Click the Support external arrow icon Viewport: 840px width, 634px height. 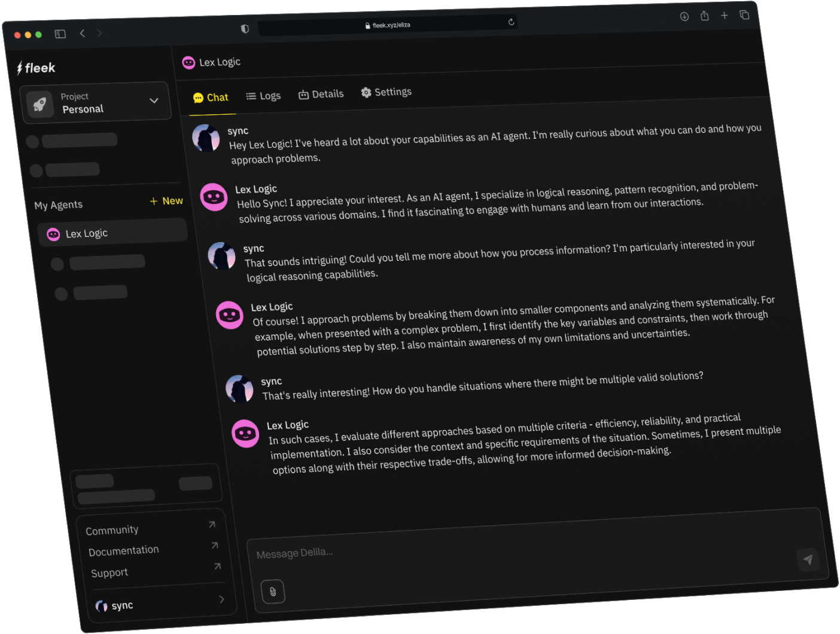(217, 566)
